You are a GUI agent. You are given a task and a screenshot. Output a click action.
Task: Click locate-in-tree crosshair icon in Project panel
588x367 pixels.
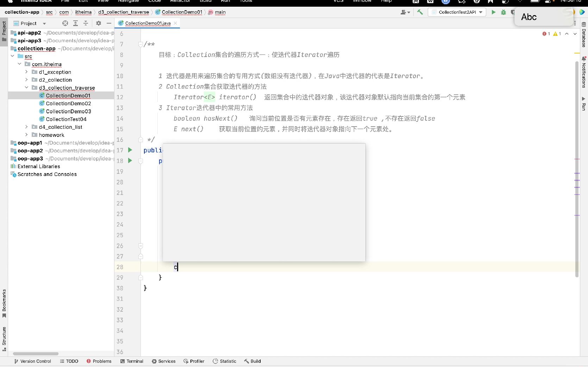click(65, 23)
